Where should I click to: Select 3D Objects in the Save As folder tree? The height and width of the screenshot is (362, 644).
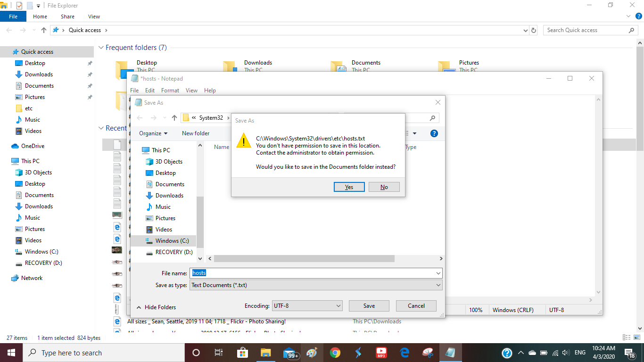coord(169,162)
